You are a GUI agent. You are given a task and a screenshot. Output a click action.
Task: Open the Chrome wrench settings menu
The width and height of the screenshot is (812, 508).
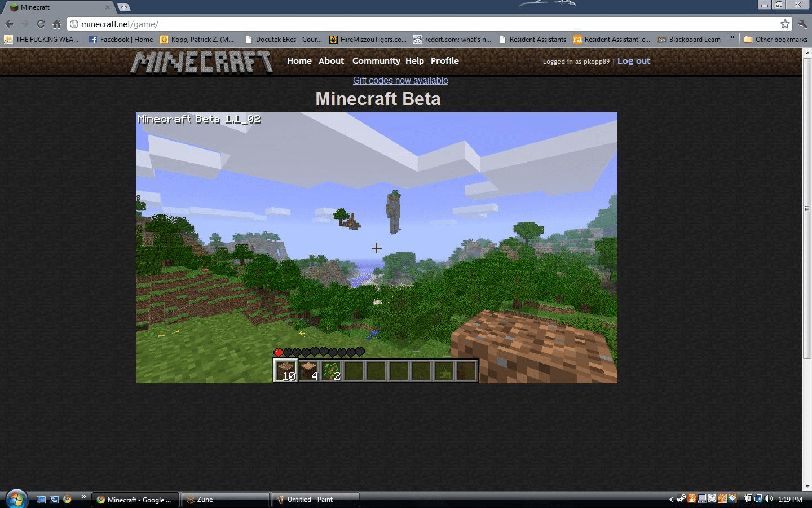802,24
